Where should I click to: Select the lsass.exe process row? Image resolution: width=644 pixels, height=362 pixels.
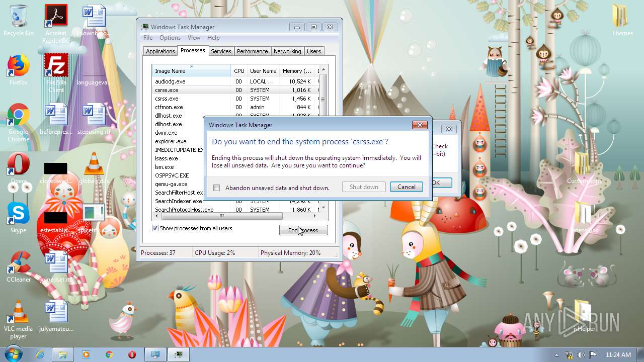(179, 158)
